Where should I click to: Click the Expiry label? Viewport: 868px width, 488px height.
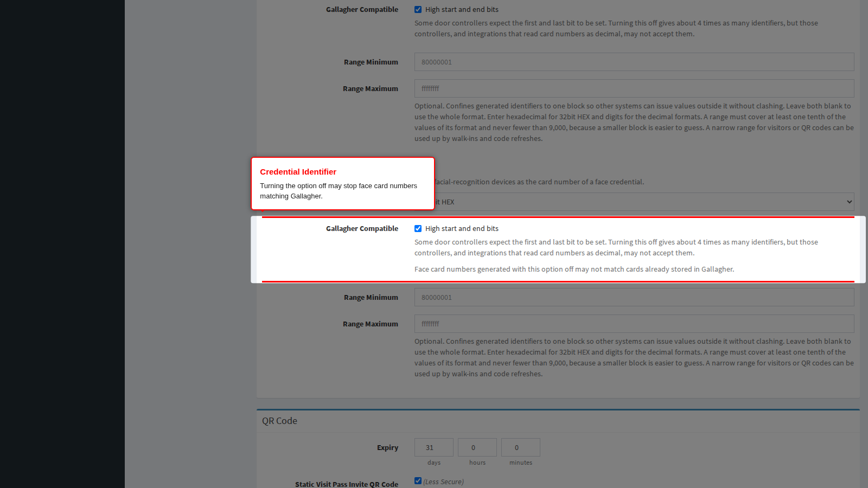click(387, 448)
